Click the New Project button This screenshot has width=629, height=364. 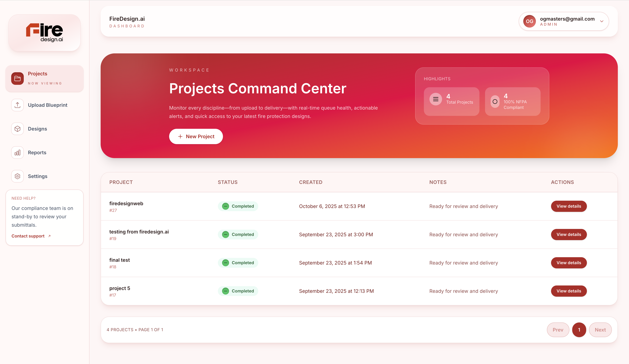point(196,136)
